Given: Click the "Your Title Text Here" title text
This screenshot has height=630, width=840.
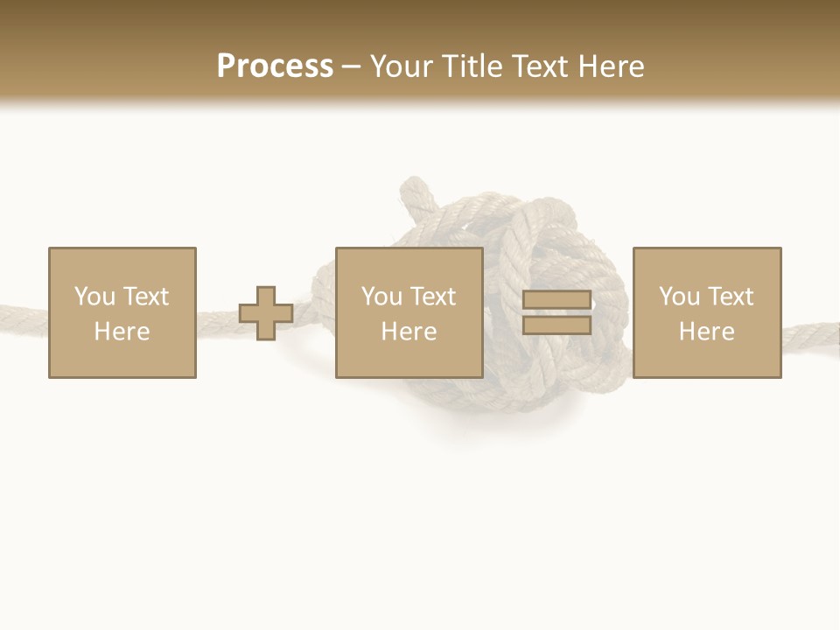Looking at the screenshot, I should 507,66.
